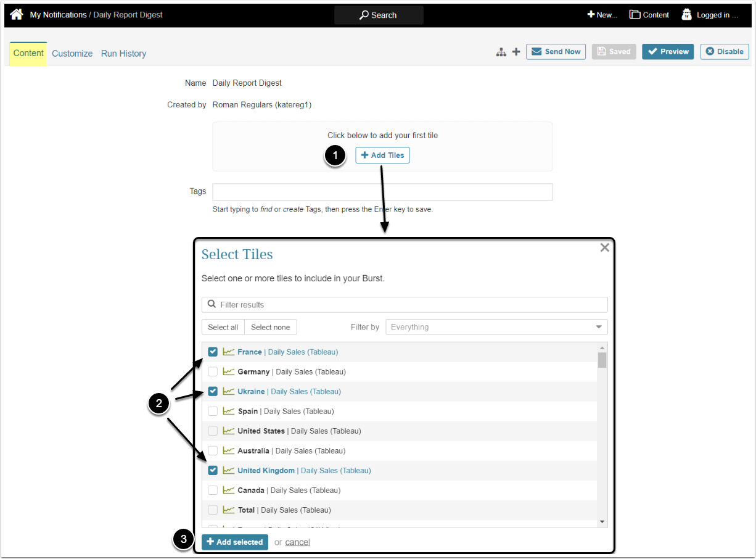This screenshot has height=559, width=756.
Task: Click the Home icon in header
Action: coord(17,15)
